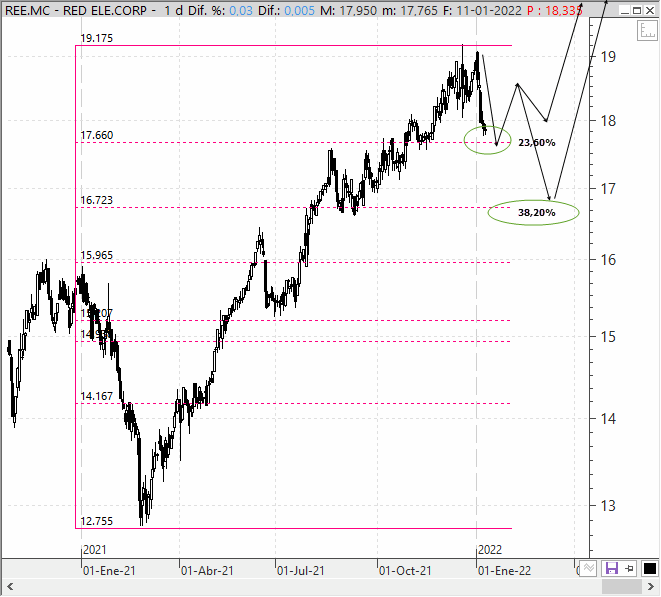661x597 pixels.
Task: Select the 15.965 Fibonacci level label
Action: [x=97, y=255]
